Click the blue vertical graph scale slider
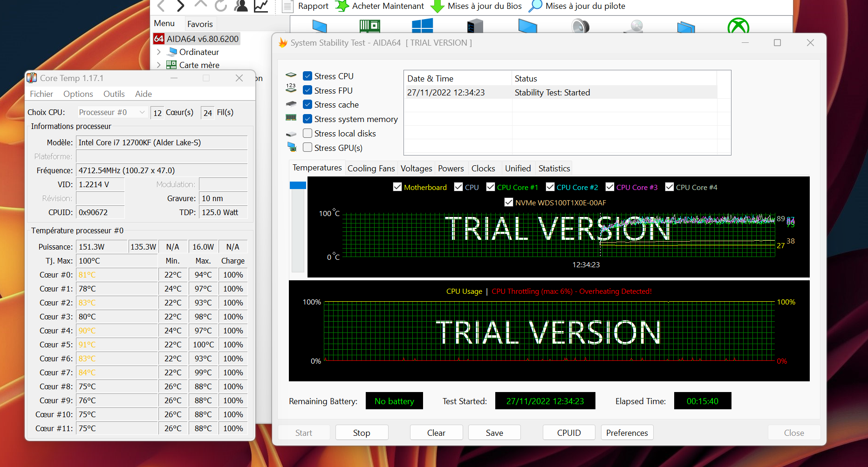Screen dimensions: 868x467 click(298, 185)
